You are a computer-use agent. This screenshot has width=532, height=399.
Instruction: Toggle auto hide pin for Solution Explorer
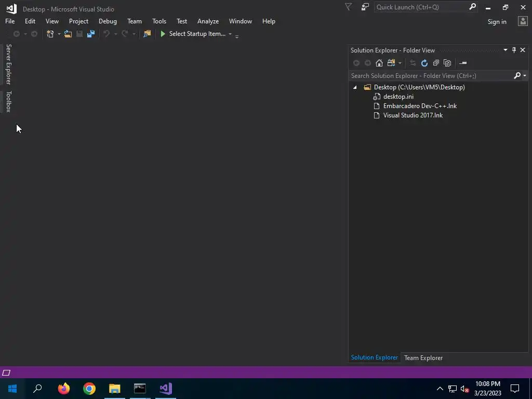pos(514,50)
